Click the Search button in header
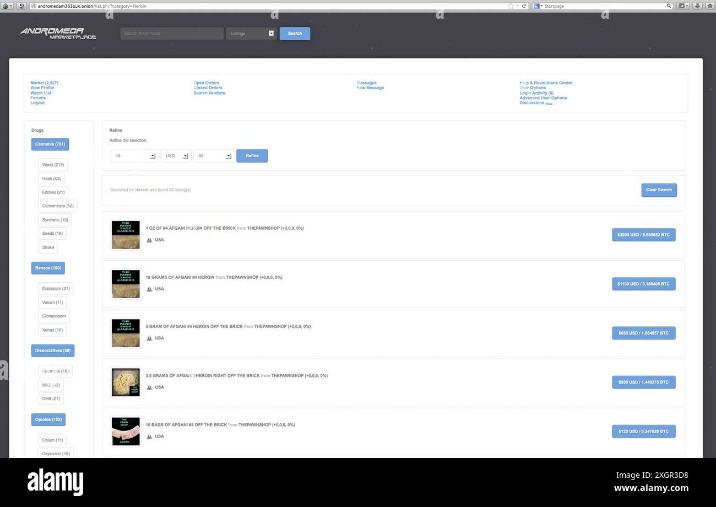The image size is (716, 507). point(295,33)
